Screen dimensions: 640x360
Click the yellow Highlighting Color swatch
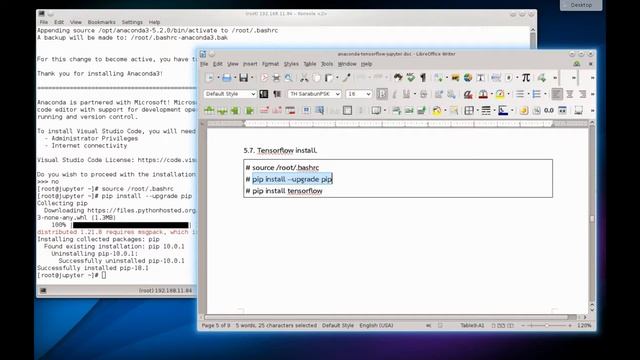[500, 94]
